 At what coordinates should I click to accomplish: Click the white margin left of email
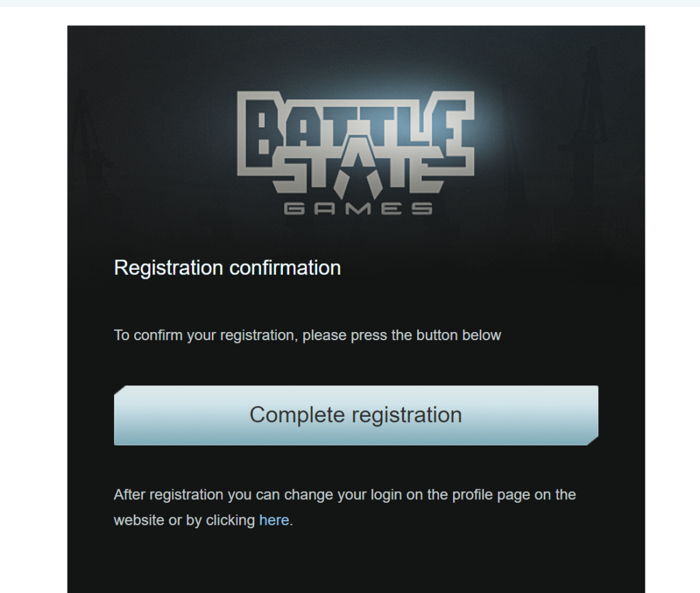[33, 307]
